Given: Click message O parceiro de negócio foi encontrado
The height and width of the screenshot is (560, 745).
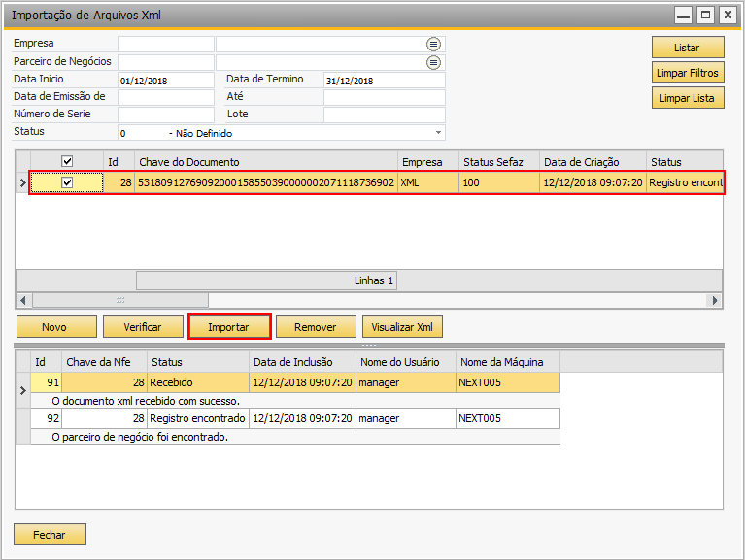Looking at the screenshot, I should 140,437.
